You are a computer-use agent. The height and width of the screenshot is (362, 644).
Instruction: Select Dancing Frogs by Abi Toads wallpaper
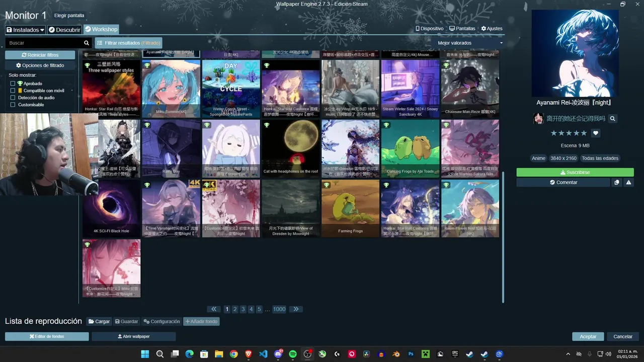[411, 149]
